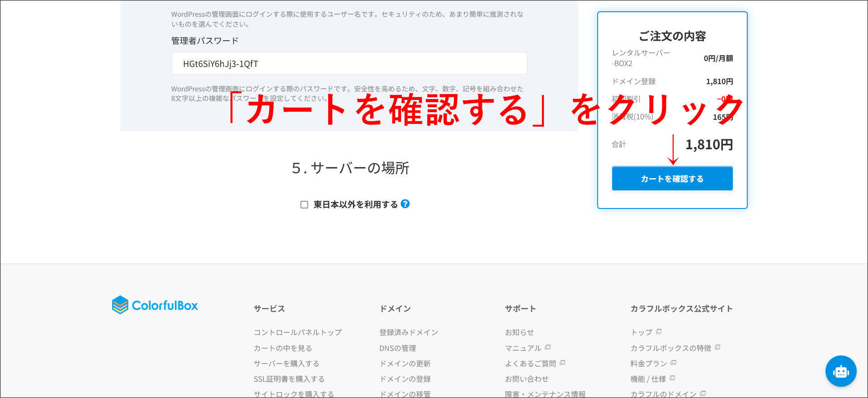
Task: Click the help question mark icon
Action: coord(406,204)
